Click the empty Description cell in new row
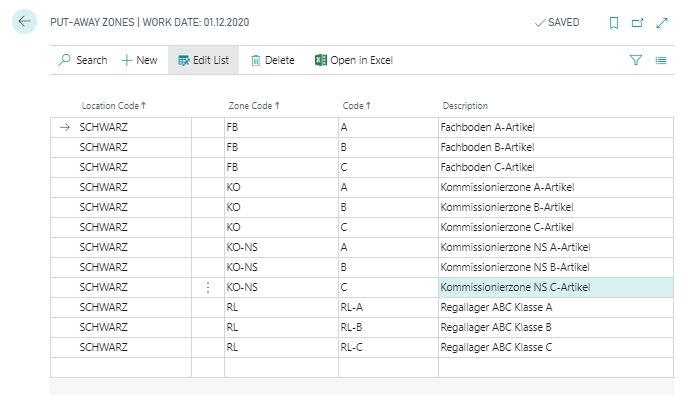Image resolution: width=694 pixels, height=395 pixels. [x=555, y=368]
